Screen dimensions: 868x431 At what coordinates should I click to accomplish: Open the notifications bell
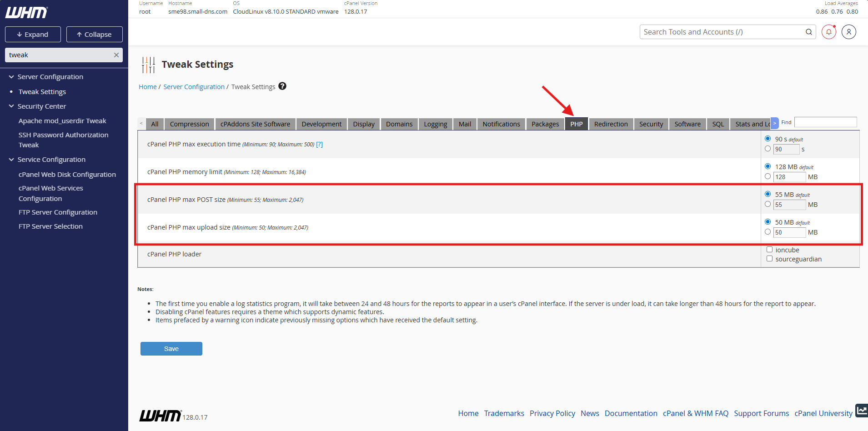[829, 32]
